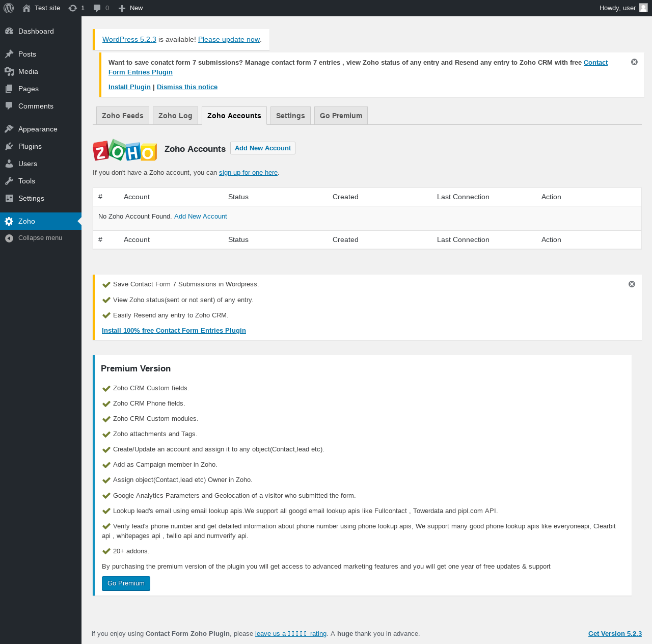The width and height of the screenshot is (652, 644).
Task: Click Howdy, user account menu
Action: [x=623, y=8]
